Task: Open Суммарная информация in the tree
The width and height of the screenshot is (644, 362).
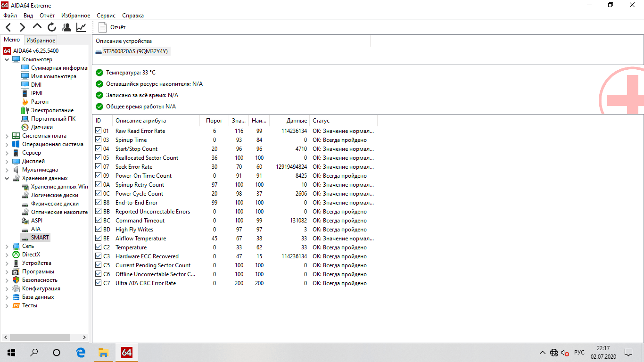Action: tap(54, 68)
